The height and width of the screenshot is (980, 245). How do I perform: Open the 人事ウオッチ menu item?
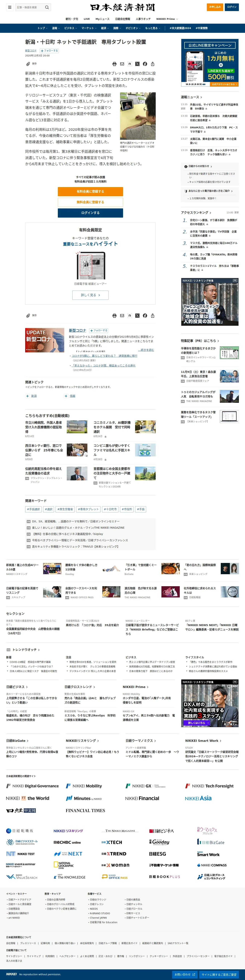(143, 19)
